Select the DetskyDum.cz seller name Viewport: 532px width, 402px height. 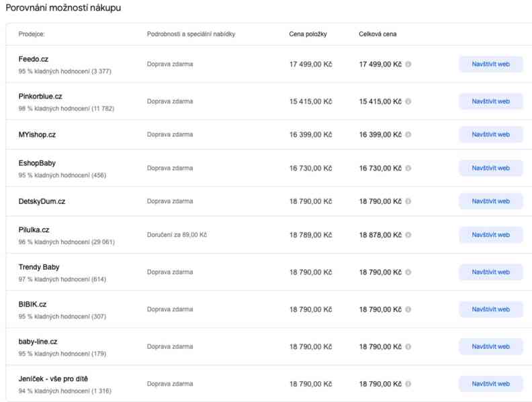pyautogui.click(x=42, y=201)
